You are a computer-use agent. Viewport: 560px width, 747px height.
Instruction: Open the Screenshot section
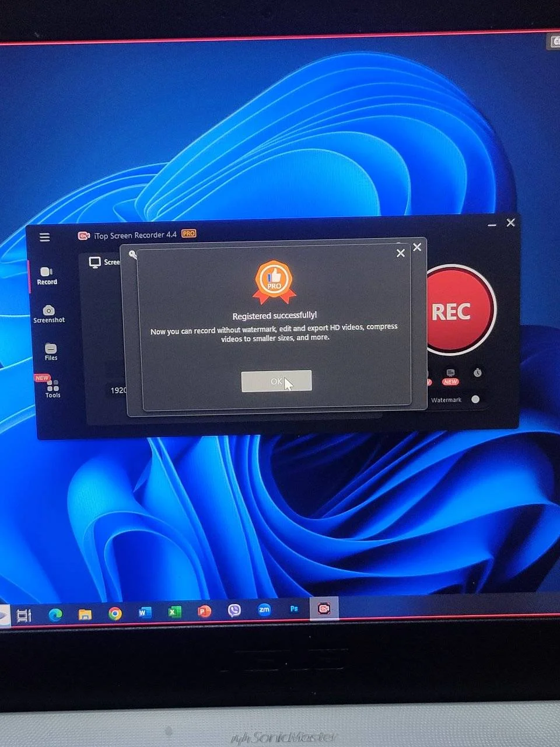(49, 314)
